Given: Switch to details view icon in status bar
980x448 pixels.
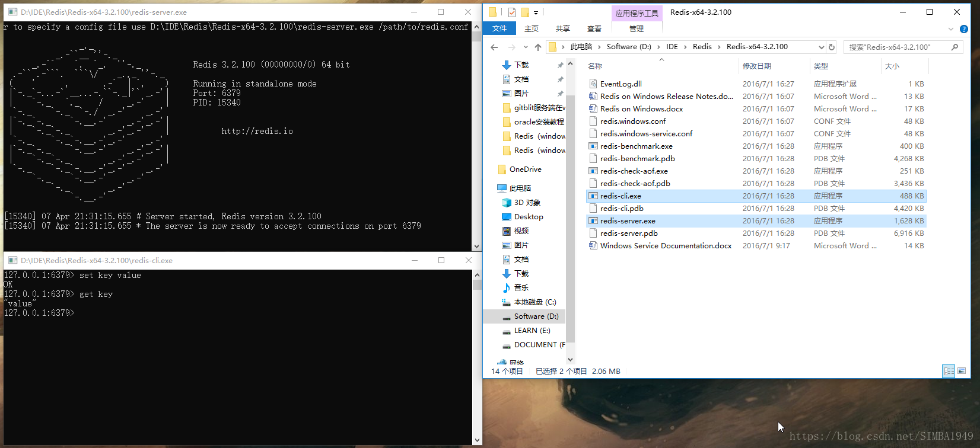Looking at the screenshot, I should pos(949,371).
